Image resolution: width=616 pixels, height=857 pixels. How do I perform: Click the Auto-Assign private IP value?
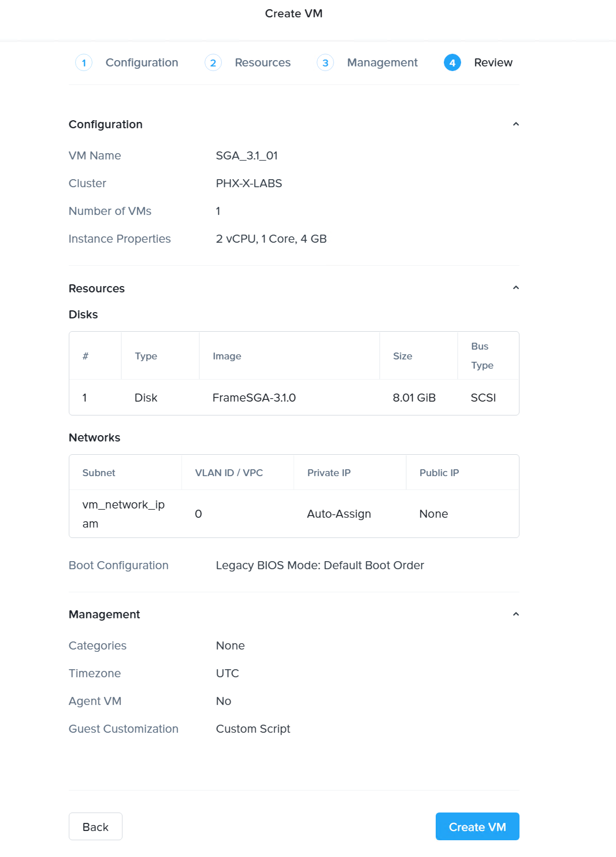coord(339,513)
